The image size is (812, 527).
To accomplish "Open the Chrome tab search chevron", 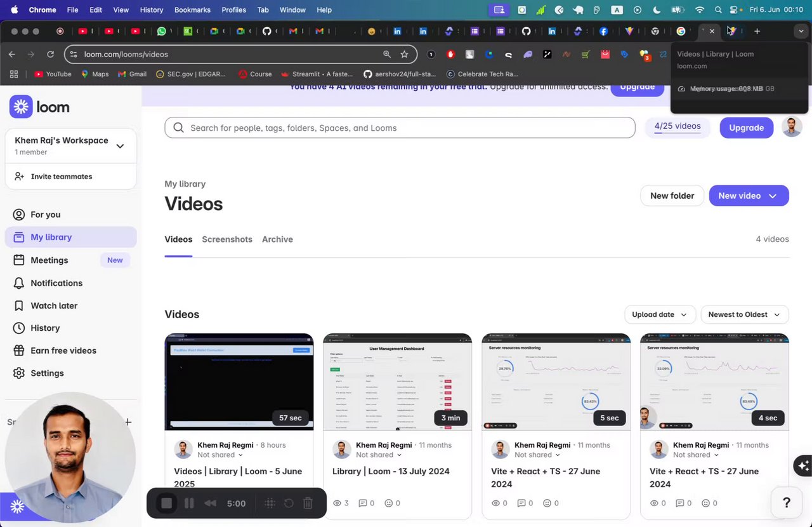I will click(x=801, y=31).
